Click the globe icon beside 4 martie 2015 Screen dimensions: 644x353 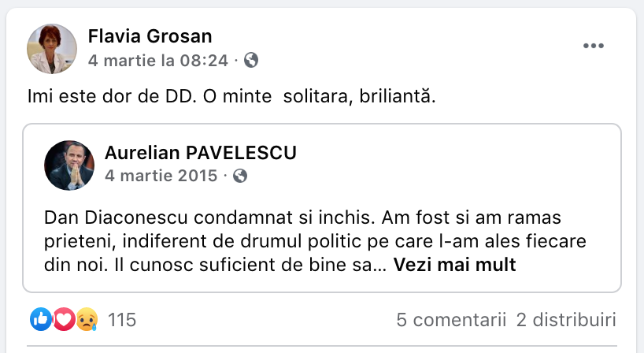pyautogui.click(x=241, y=176)
